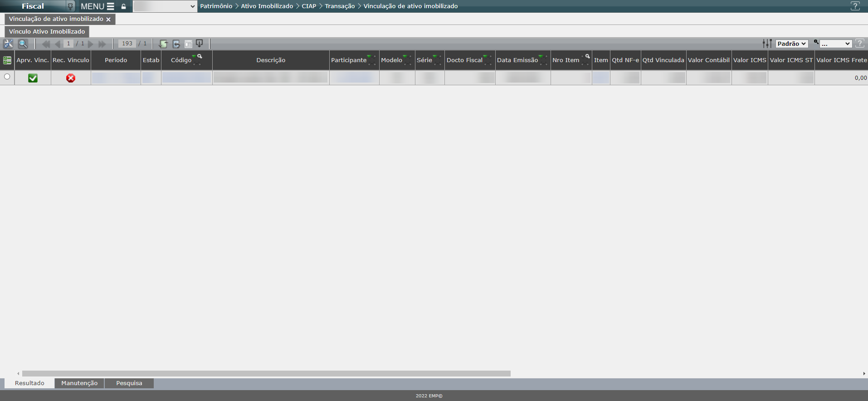The height and width of the screenshot is (401, 868).
Task: Click the green refresh records icon
Action: (x=163, y=44)
